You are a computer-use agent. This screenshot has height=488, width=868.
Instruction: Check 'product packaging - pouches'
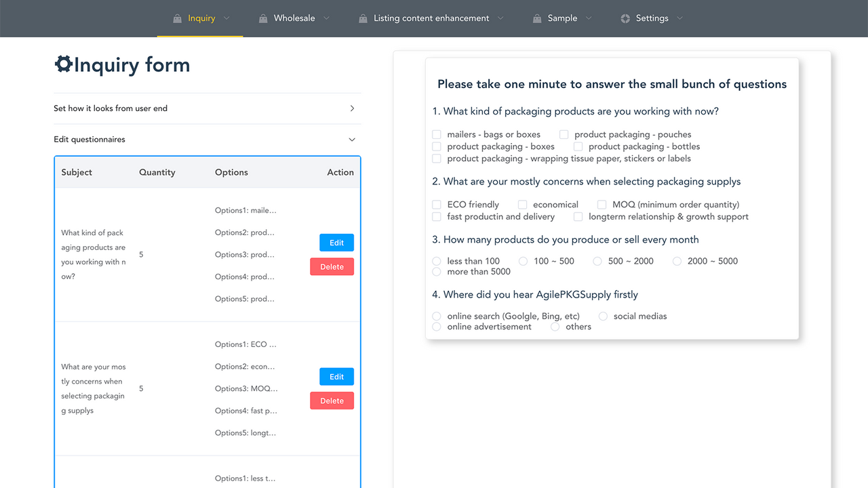tap(564, 134)
